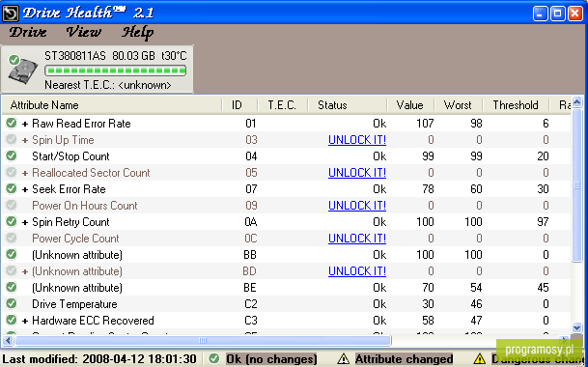This screenshot has width=588, height=367.
Task: Click the Ok (no changes) legend label
Action: pyautogui.click(x=271, y=359)
